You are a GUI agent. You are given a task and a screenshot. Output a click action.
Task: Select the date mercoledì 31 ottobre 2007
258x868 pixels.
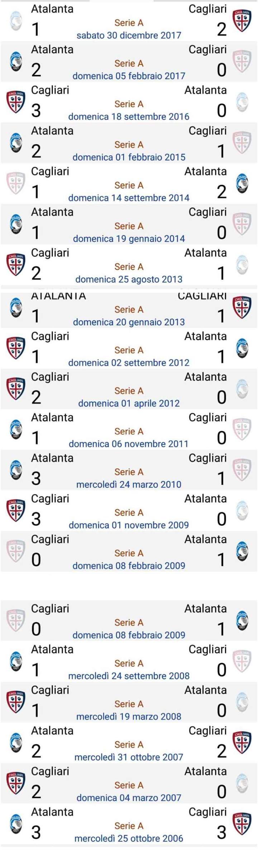[x=129, y=757]
